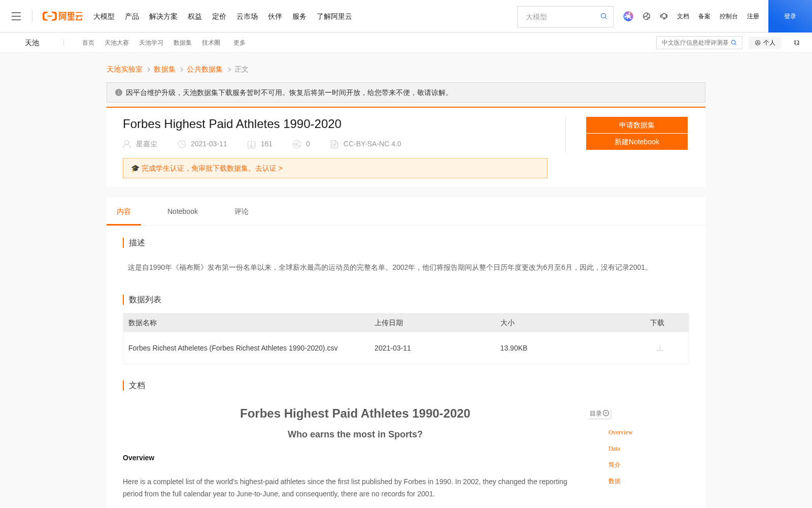Click the globe icon in the header
Image resolution: width=812 pixels, height=508 pixels.
pos(647,16)
